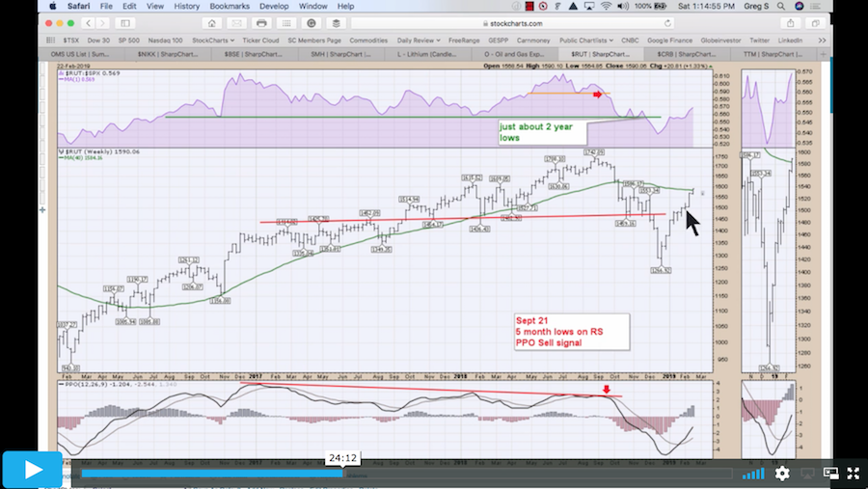Image resolution: width=868 pixels, height=489 pixels.
Task: Switch to O - Oil and Gas tab
Action: [514, 54]
